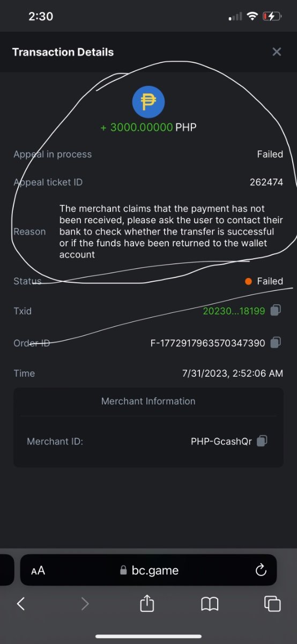Open Safari share sheet
Screen dimensions: 297x644
click(147, 604)
